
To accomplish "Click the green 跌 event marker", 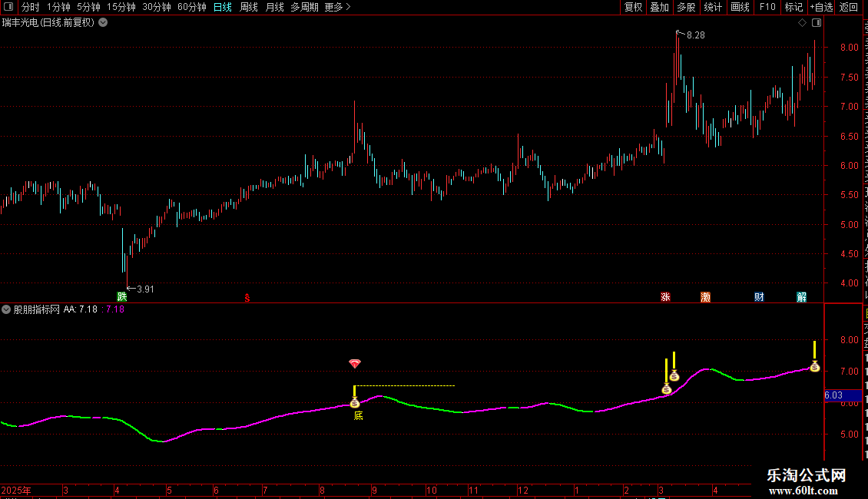I will (122, 297).
